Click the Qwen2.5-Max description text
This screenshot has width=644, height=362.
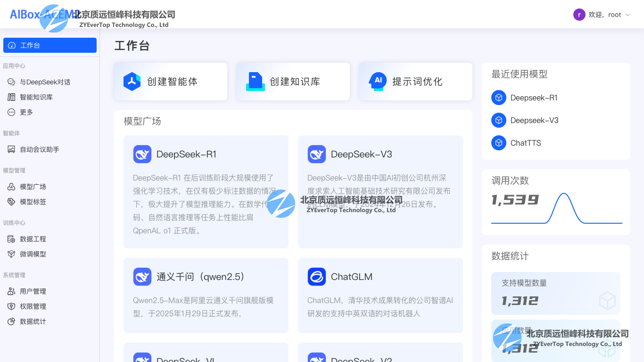pos(203,307)
